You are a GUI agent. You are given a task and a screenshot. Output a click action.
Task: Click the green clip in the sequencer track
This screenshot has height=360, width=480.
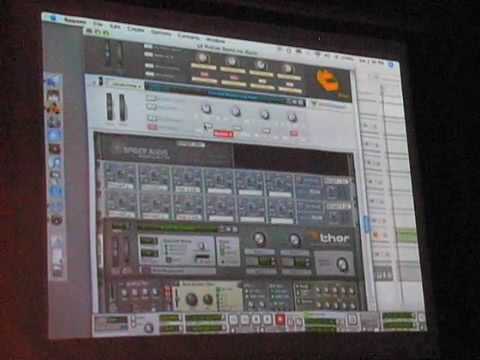tap(408, 236)
